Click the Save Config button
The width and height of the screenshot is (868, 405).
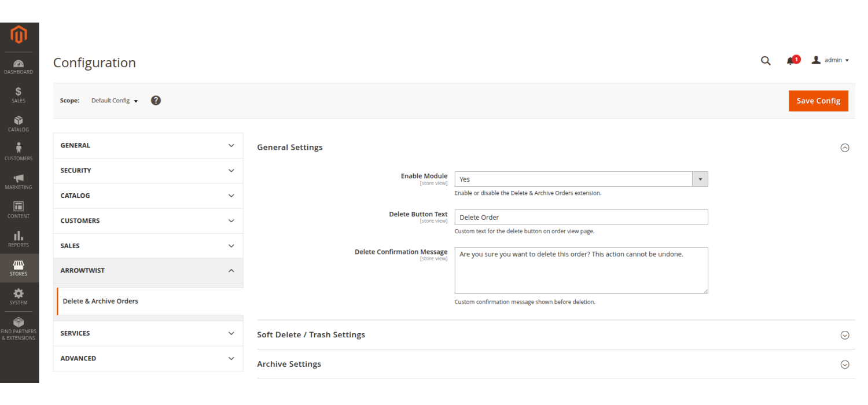click(818, 101)
